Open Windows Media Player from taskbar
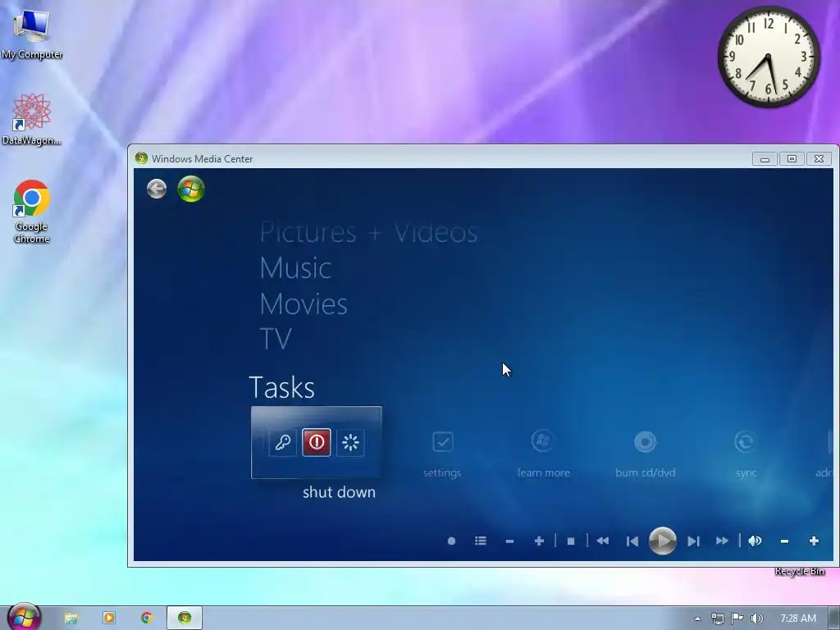Viewport: 840px width, 630px height. [109, 618]
